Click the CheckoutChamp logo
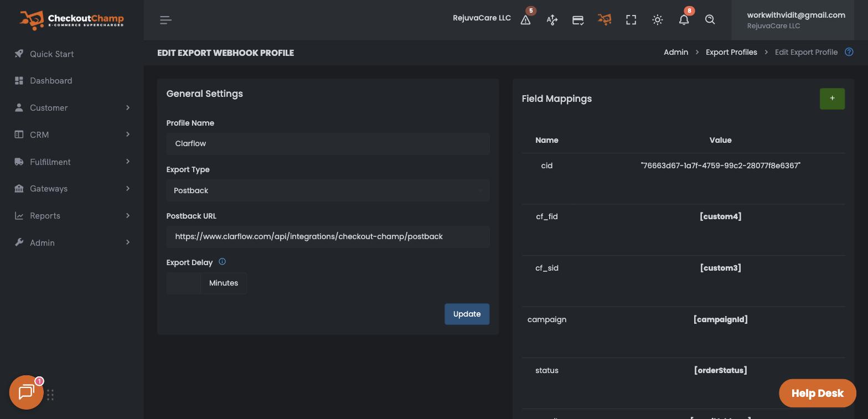Viewport: 868px width, 419px height. [71, 20]
